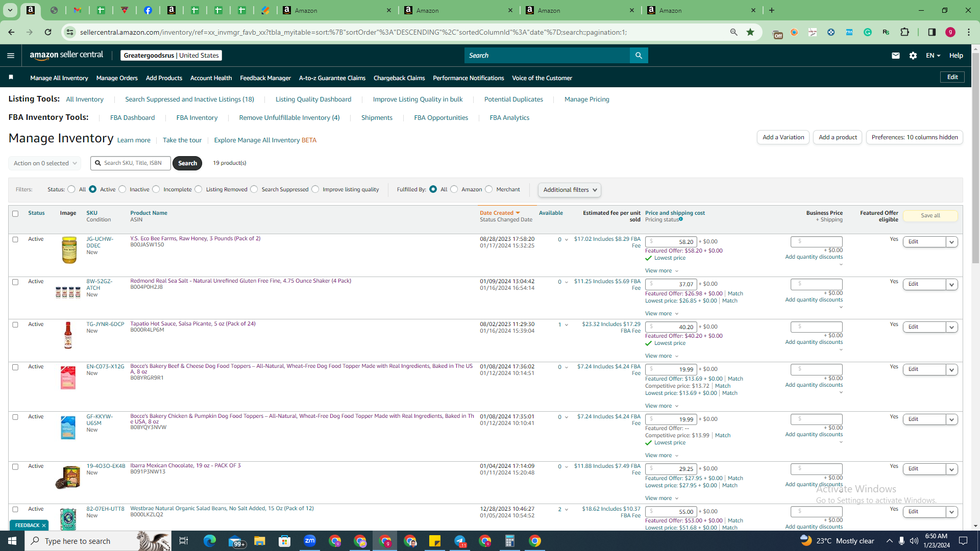Expand View more for Y.S. Eco Bee honey
The image size is (980, 551).
[x=661, y=271]
